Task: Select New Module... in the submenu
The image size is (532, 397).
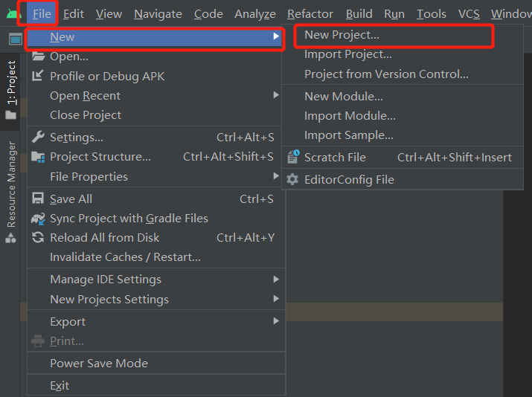Action: tap(403, 97)
